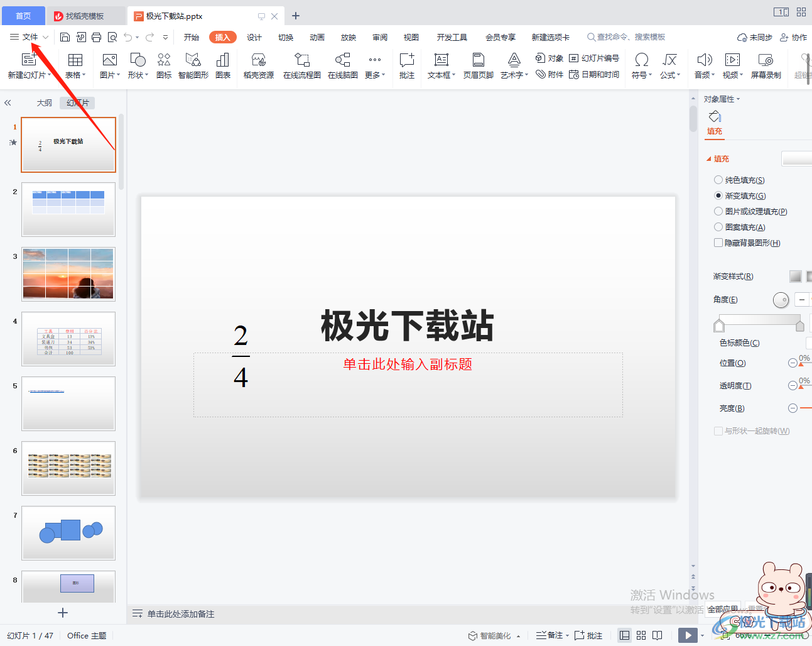Open 页眉页脚 header and footer
812x646 pixels.
479,66
